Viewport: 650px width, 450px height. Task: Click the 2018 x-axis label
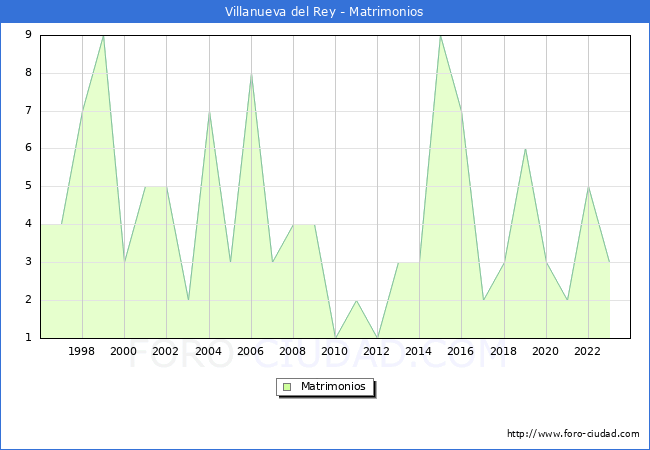[504, 351]
